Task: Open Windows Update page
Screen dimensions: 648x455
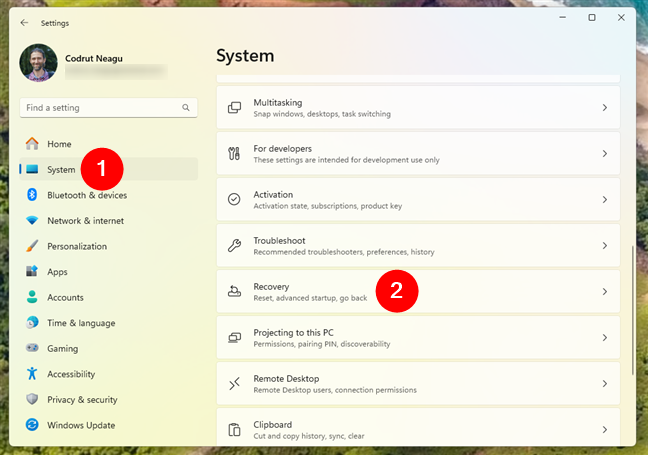Action: [x=108, y=425]
